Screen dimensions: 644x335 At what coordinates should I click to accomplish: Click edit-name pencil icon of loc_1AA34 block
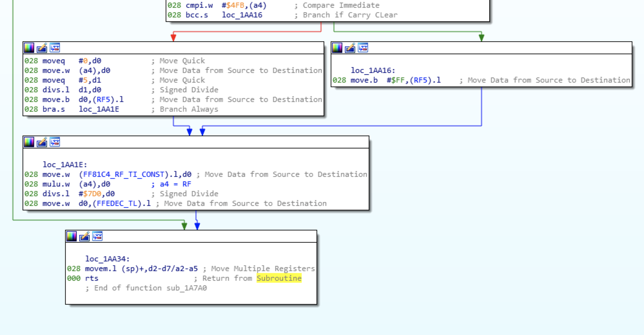85,236
